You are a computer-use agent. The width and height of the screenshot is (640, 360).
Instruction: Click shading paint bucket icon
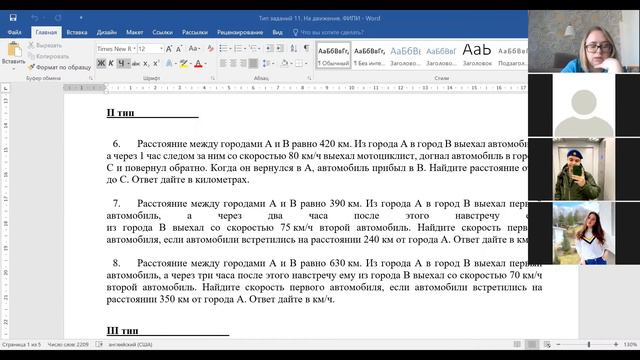tap(284, 63)
